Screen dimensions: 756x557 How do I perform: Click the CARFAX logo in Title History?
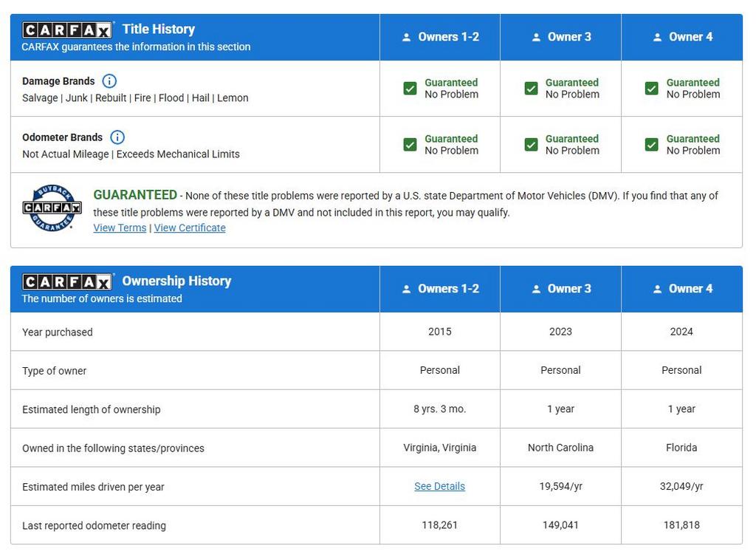[x=67, y=30]
